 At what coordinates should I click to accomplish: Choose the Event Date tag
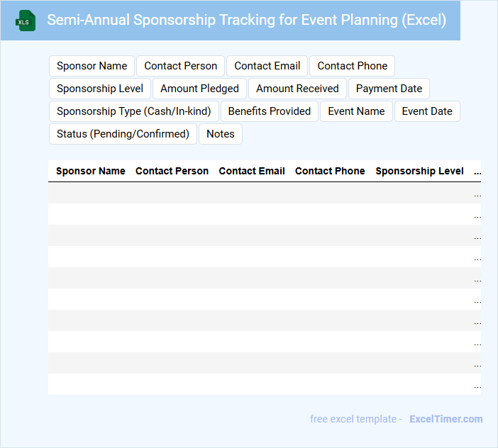pos(427,111)
